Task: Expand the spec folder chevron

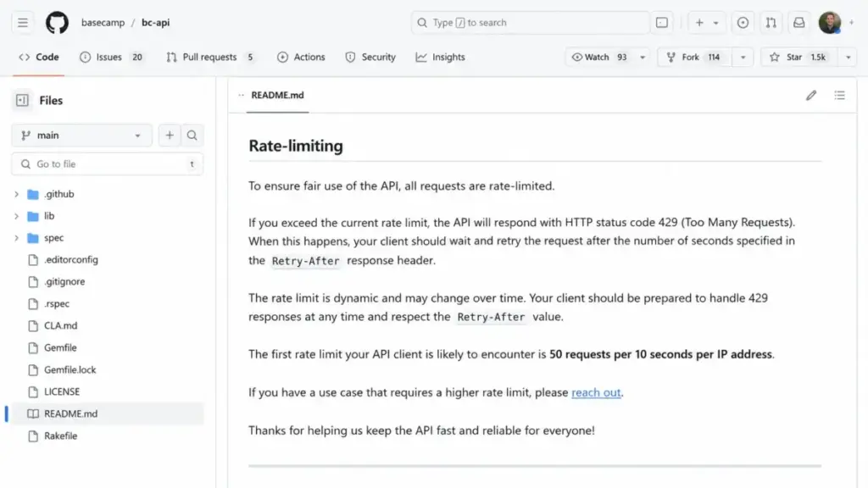Action: [x=17, y=238]
